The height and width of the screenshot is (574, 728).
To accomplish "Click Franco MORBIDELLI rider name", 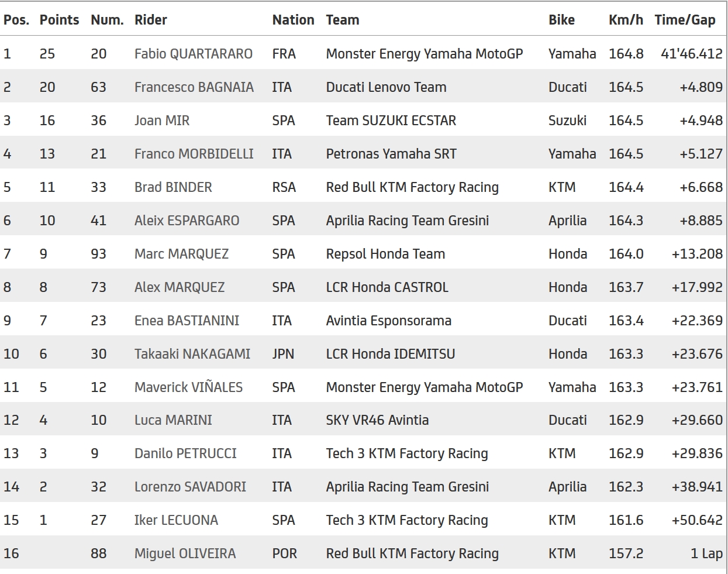I will coord(194,154).
